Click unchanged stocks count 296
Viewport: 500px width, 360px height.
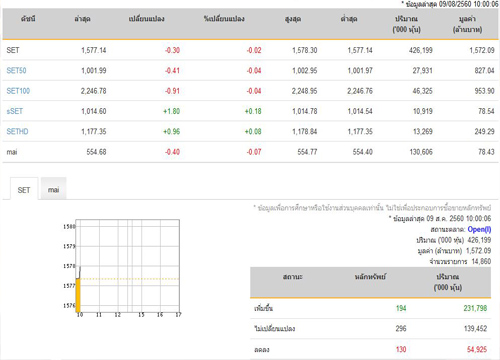click(x=401, y=329)
